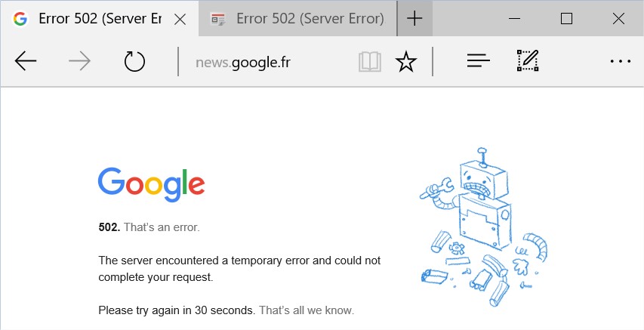Image resolution: width=644 pixels, height=330 pixels.
Task: Go back to the previous page
Action: [26, 62]
